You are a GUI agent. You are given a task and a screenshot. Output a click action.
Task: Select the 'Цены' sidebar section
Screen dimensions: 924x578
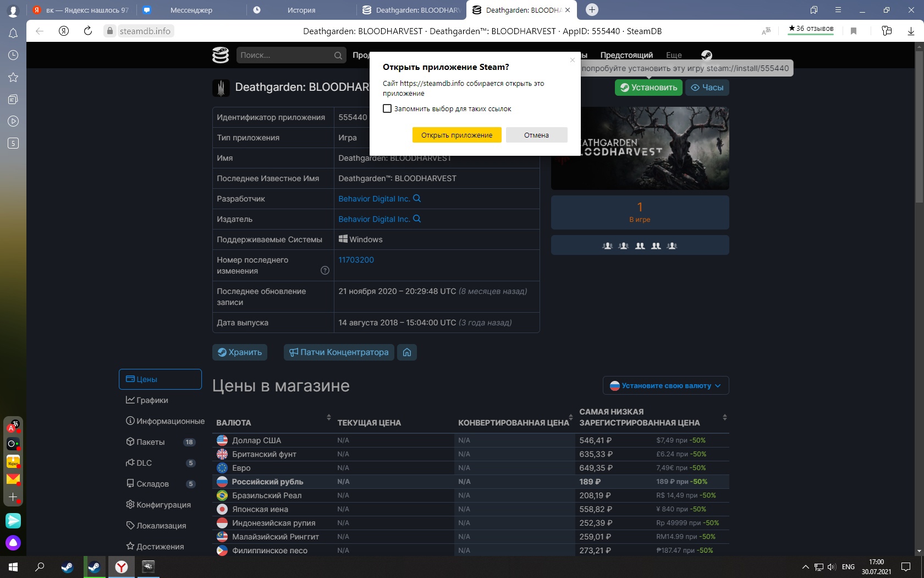tap(160, 379)
